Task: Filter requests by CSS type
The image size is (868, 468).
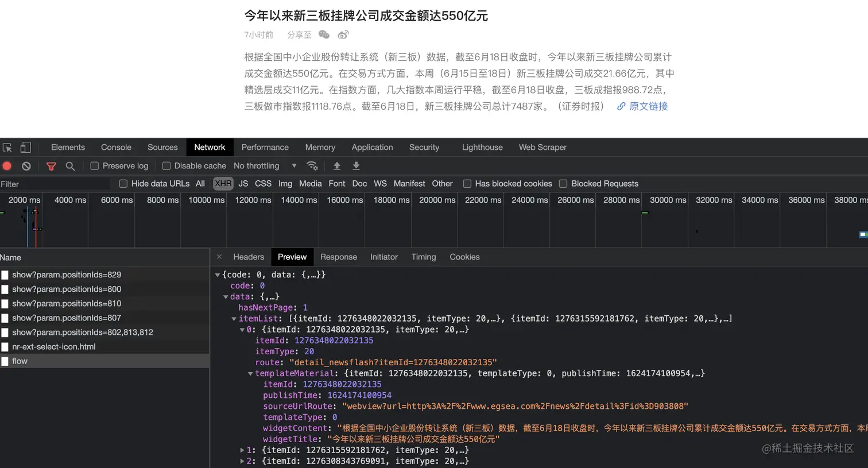Action: [x=263, y=184]
